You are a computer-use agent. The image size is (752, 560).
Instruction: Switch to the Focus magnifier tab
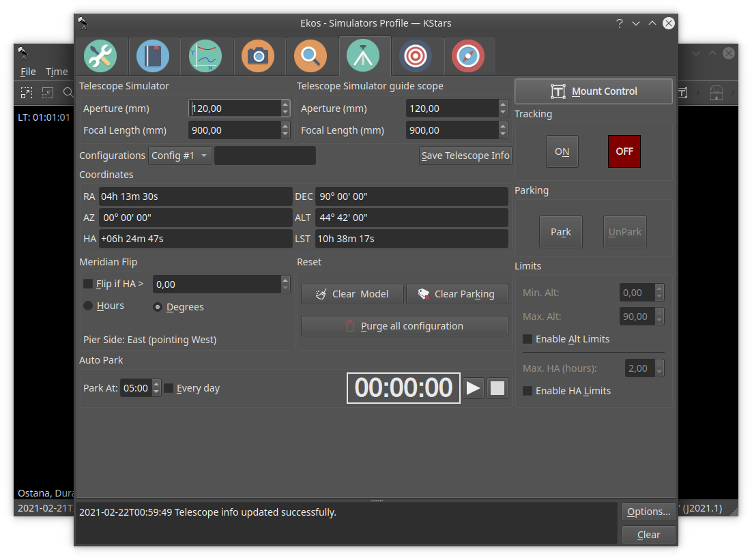tap(310, 56)
